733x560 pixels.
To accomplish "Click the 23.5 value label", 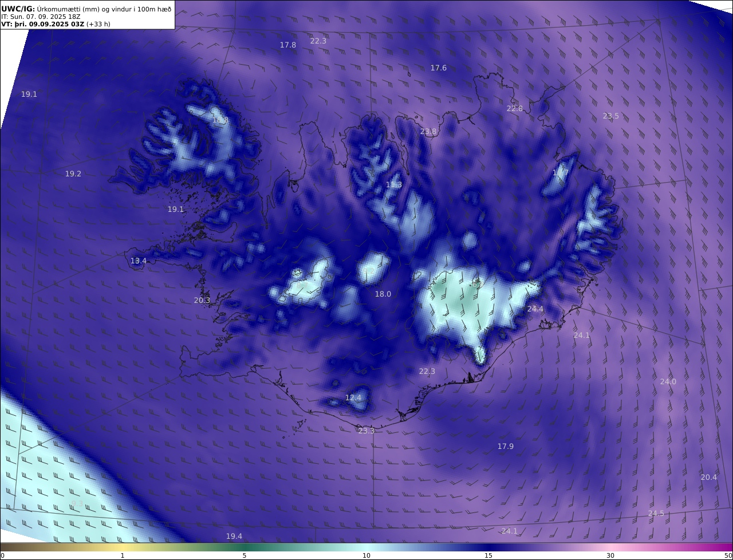I will tap(611, 116).
